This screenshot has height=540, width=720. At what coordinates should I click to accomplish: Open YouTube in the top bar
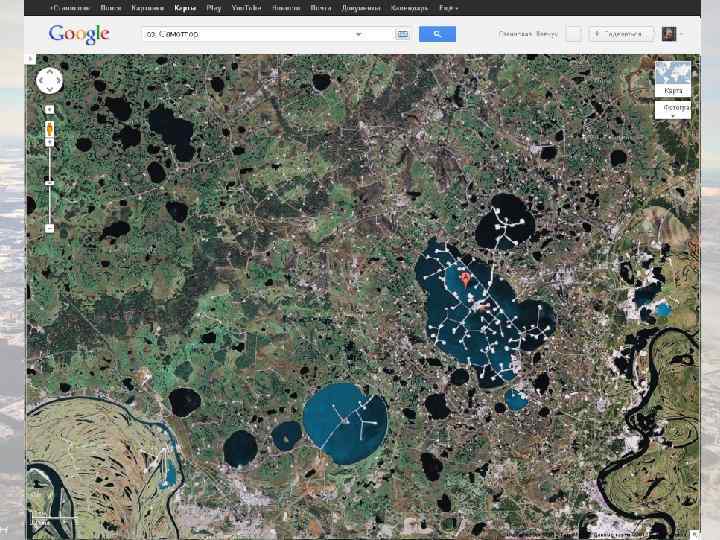(x=247, y=8)
